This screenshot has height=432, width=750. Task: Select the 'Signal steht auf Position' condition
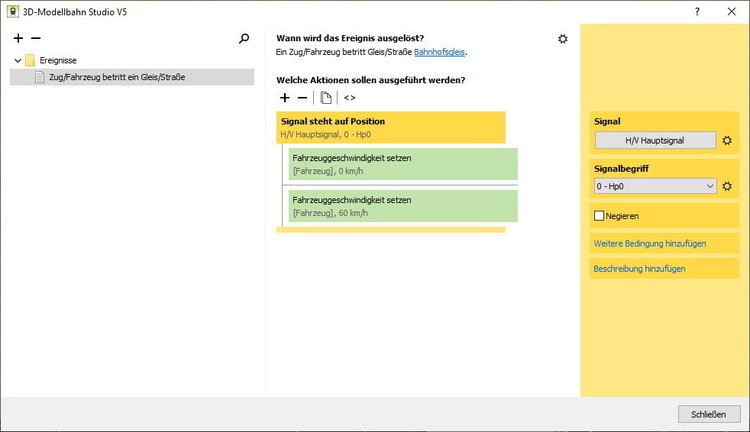coord(390,127)
